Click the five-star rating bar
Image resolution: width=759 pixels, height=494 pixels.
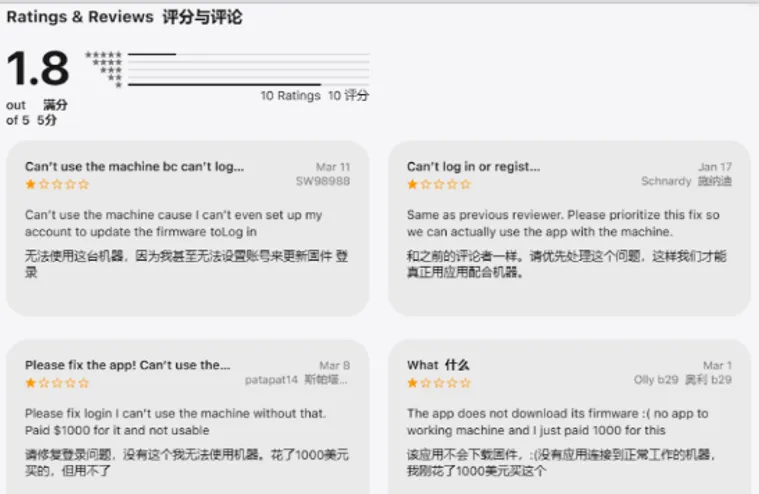click(248, 54)
